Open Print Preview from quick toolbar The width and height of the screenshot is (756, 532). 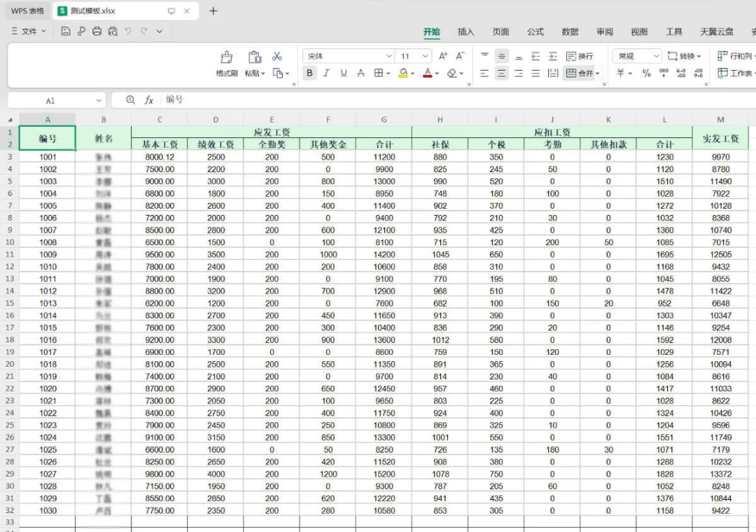pyautogui.click(x=113, y=31)
